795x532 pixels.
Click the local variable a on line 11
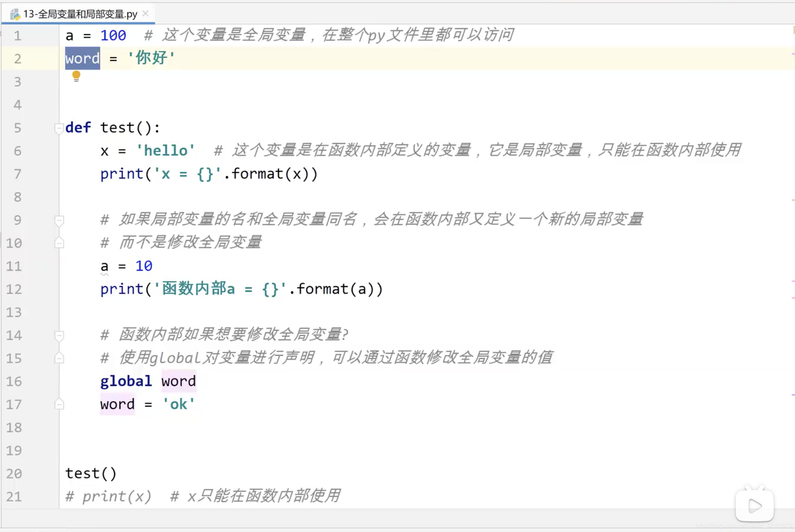click(x=104, y=266)
